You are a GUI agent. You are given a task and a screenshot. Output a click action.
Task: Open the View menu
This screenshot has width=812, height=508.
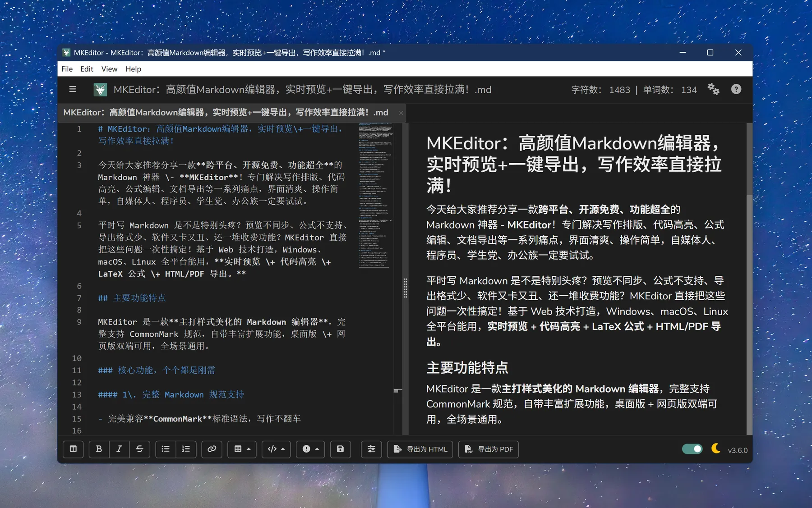pos(109,69)
